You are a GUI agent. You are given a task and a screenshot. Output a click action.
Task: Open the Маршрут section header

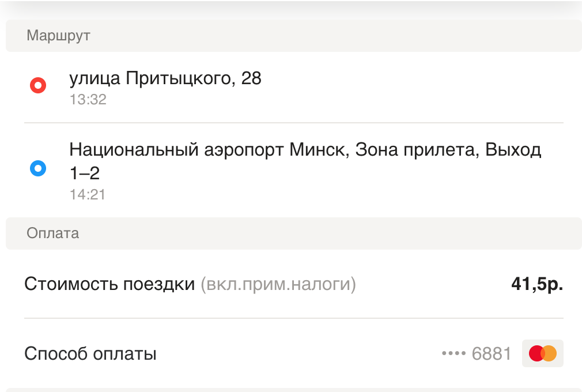(58, 36)
